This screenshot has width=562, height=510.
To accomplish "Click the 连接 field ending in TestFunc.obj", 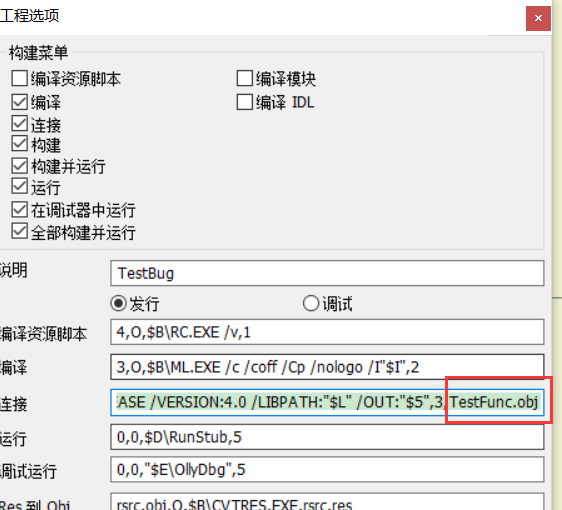I will [x=327, y=402].
